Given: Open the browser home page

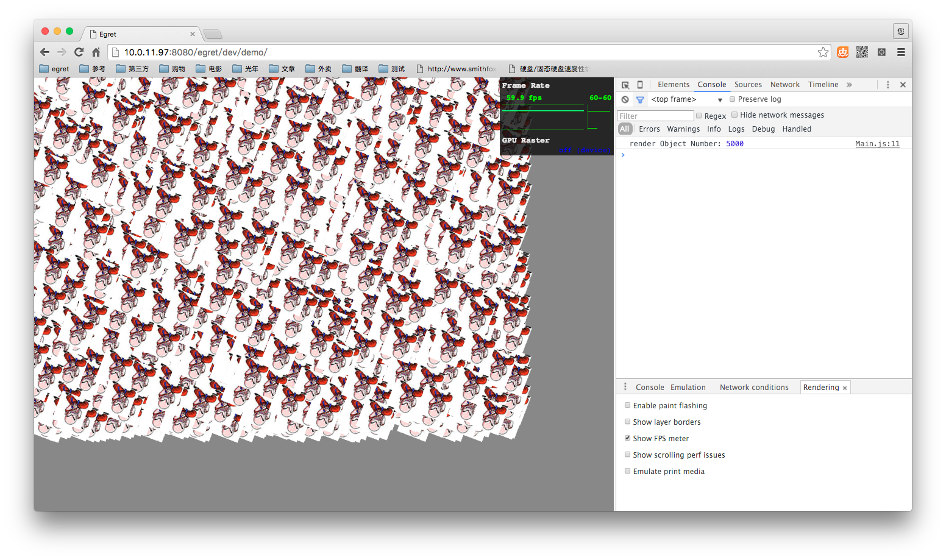Looking at the screenshot, I should click(96, 52).
